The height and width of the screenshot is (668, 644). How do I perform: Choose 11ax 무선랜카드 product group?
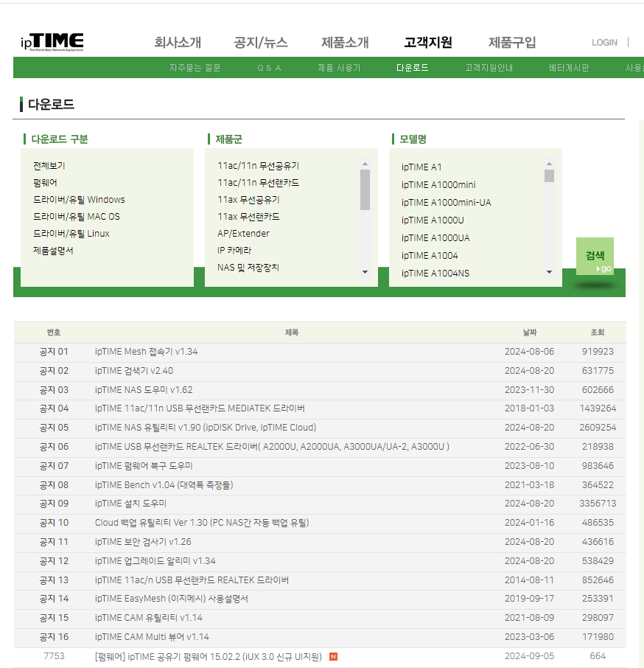tap(248, 217)
